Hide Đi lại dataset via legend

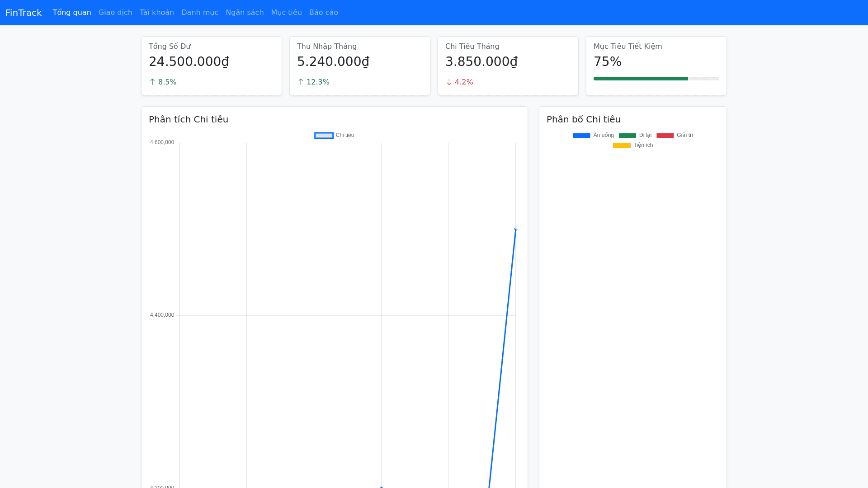635,136
